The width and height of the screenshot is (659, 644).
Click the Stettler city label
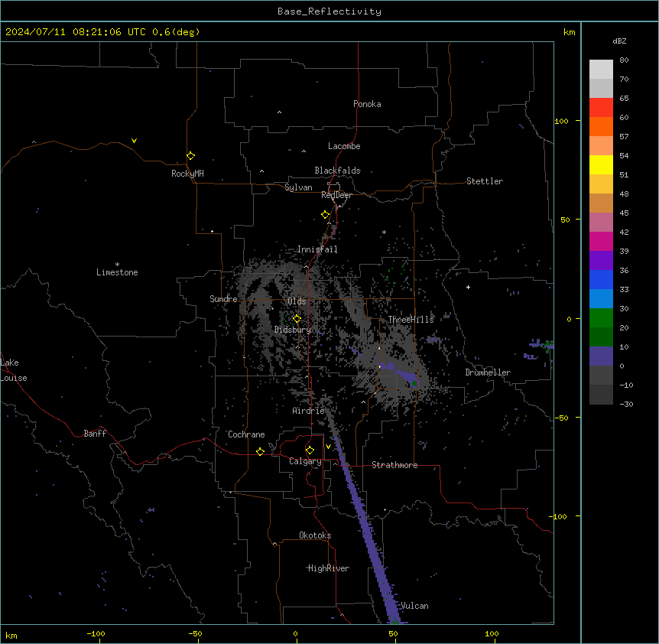484,181
